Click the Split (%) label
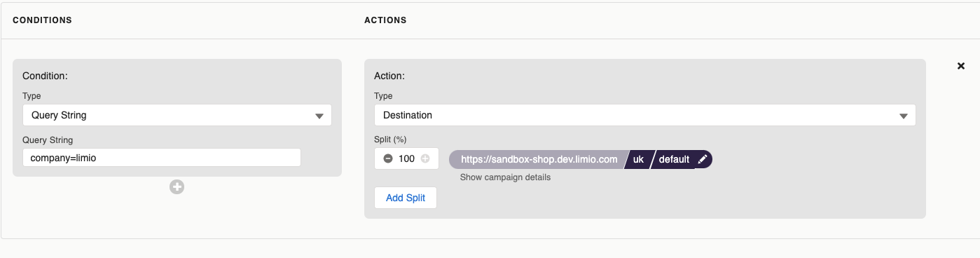The height and width of the screenshot is (258, 980). [390, 140]
